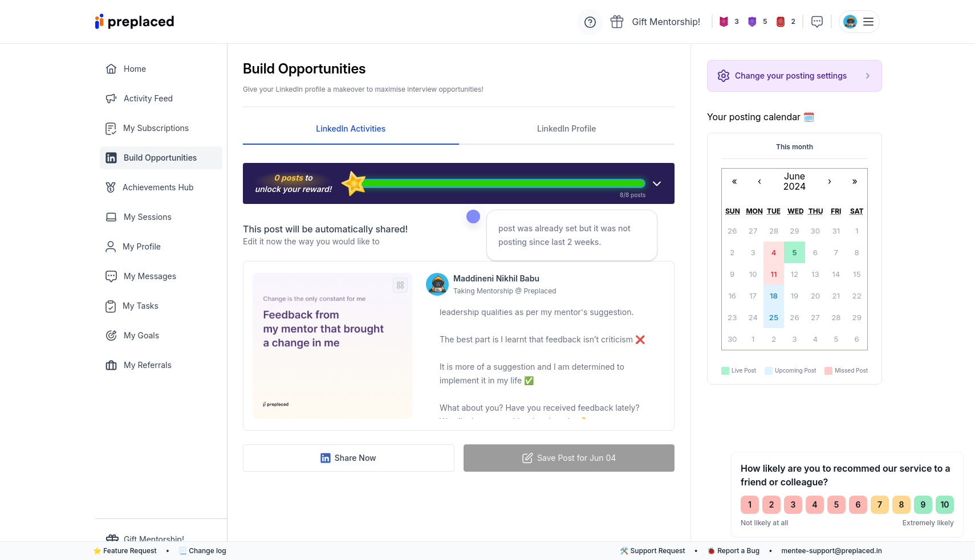The height and width of the screenshot is (560, 975).
Task: Open Change log link in footer
Action: [202, 551]
